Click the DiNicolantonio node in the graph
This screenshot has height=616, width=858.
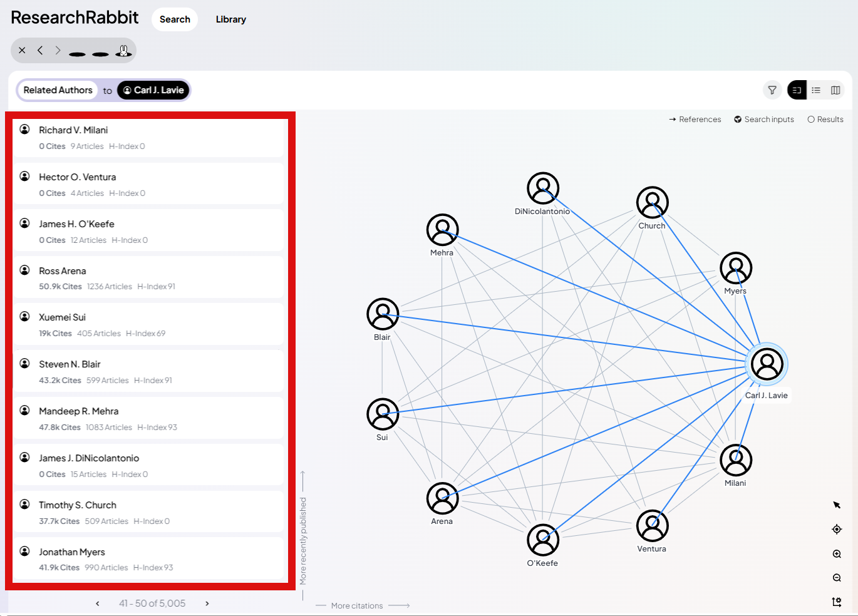coord(543,188)
